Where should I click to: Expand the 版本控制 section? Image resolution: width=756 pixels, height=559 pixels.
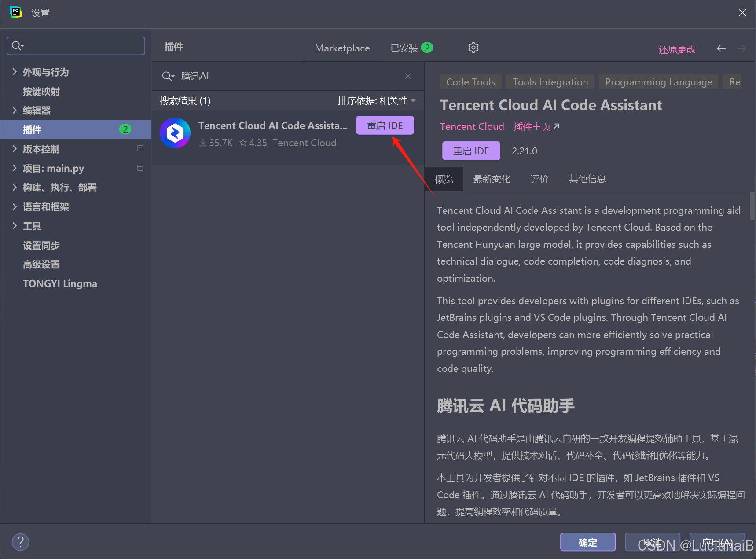[x=15, y=149]
